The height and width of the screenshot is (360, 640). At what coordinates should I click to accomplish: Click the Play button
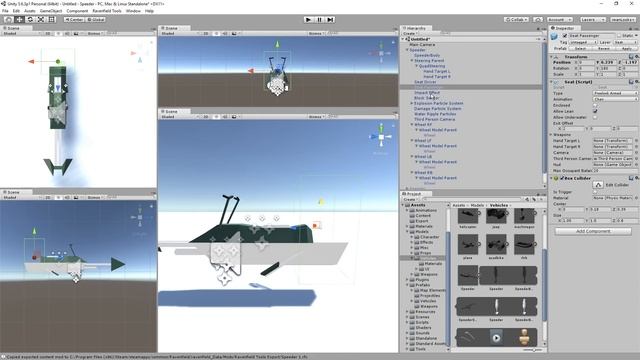(309, 20)
